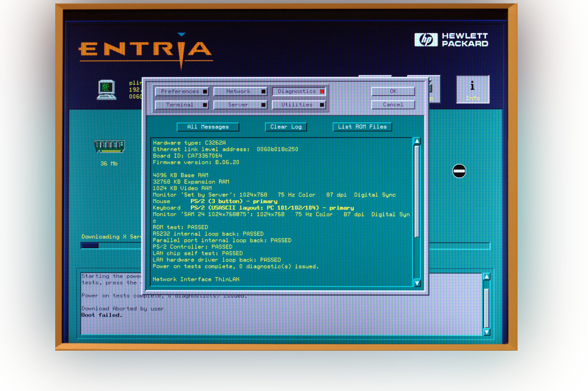The image size is (588, 391).
Task: Click the List ROM Files button
Action: [362, 127]
